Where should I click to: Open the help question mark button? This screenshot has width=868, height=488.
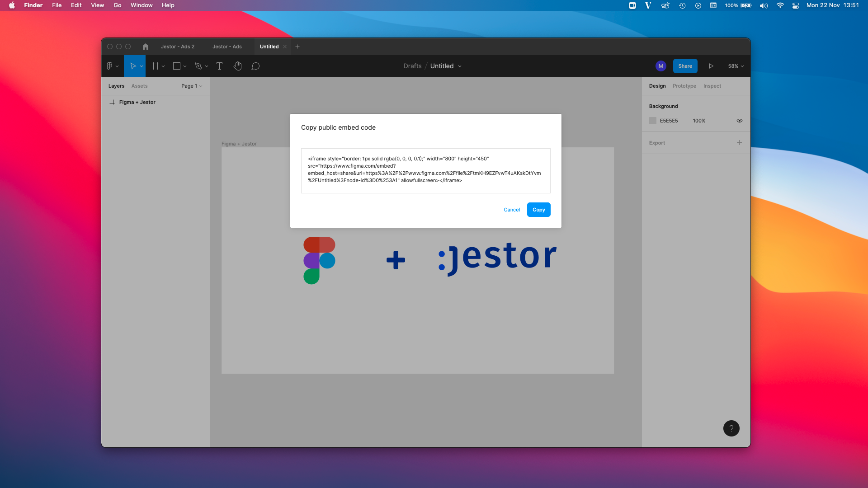731,428
